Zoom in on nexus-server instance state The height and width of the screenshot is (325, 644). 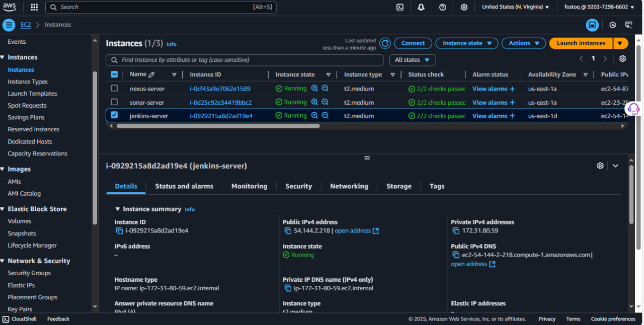coord(314,88)
